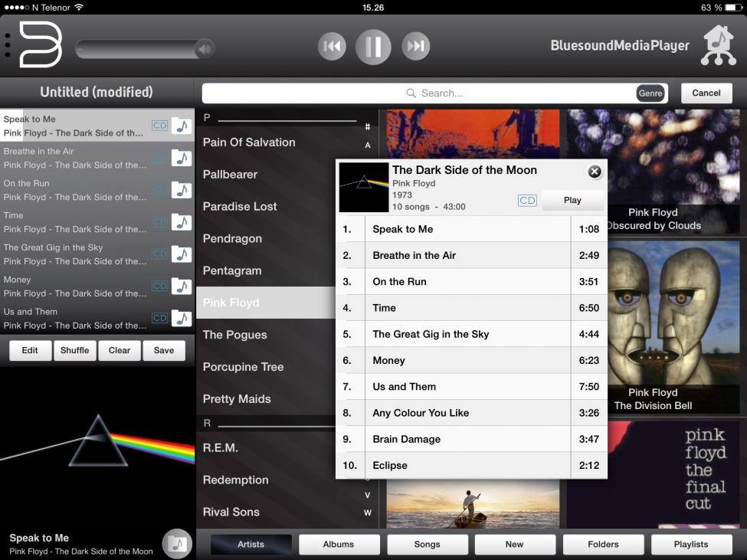Open the now-playing music folder icon

coord(177,543)
